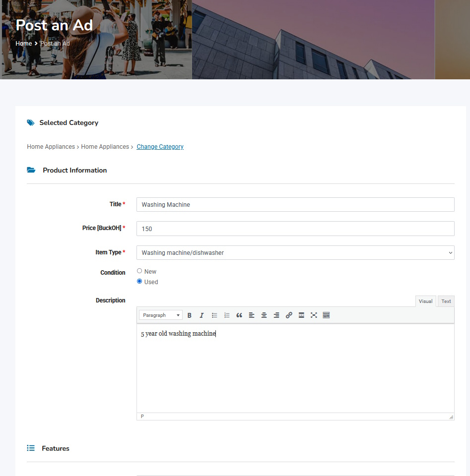Switch to the Visual editor tab
Screen dimensions: 470x476
pyautogui.click(x=425, y=301)
